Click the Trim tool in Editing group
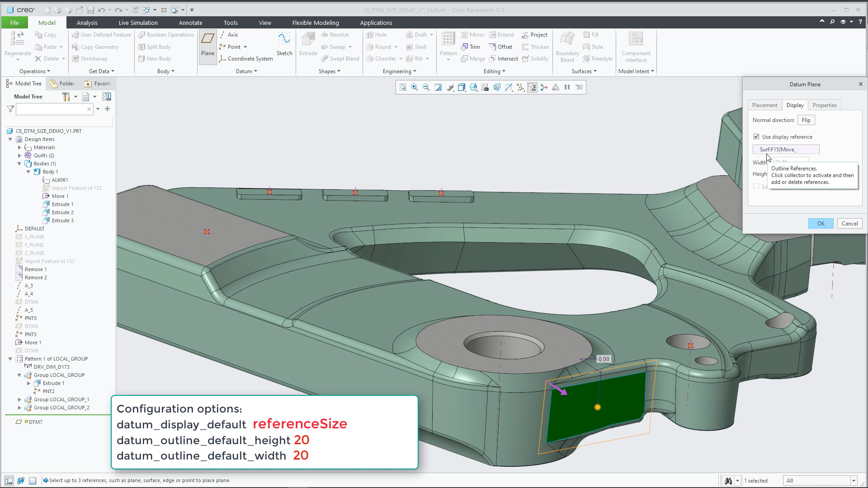The width and height of the screenshot is (868, 488). click(x=470, y=47)
